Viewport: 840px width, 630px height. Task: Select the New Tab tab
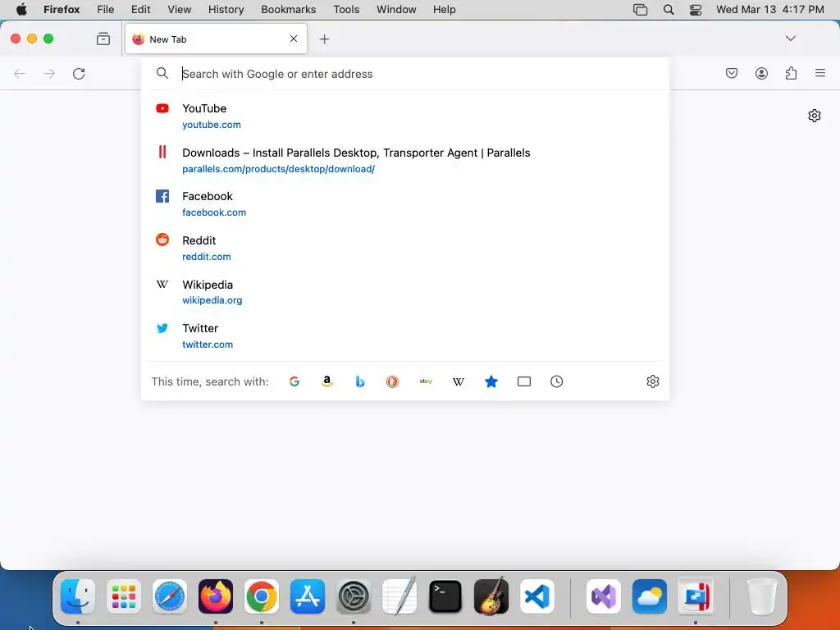(216, 39)
